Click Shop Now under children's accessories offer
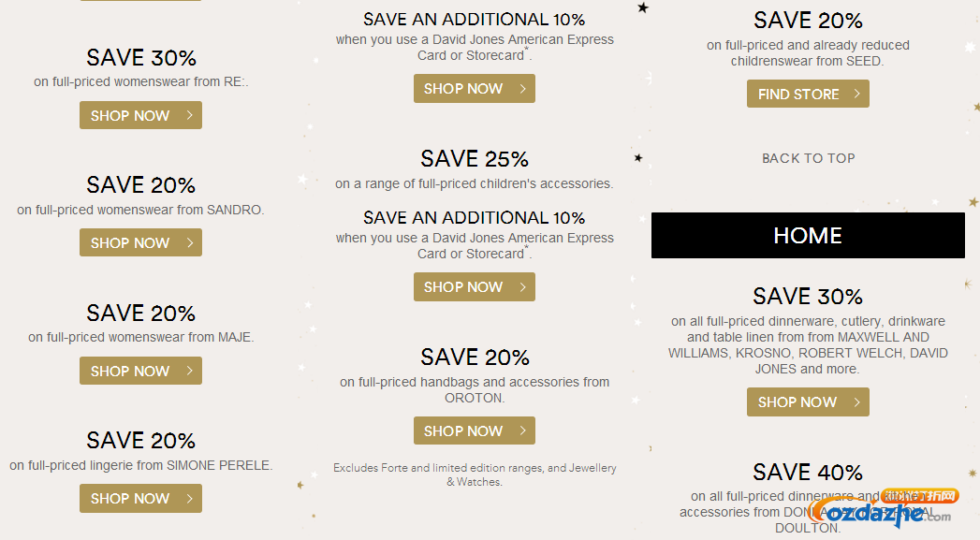 click(475, 287)
